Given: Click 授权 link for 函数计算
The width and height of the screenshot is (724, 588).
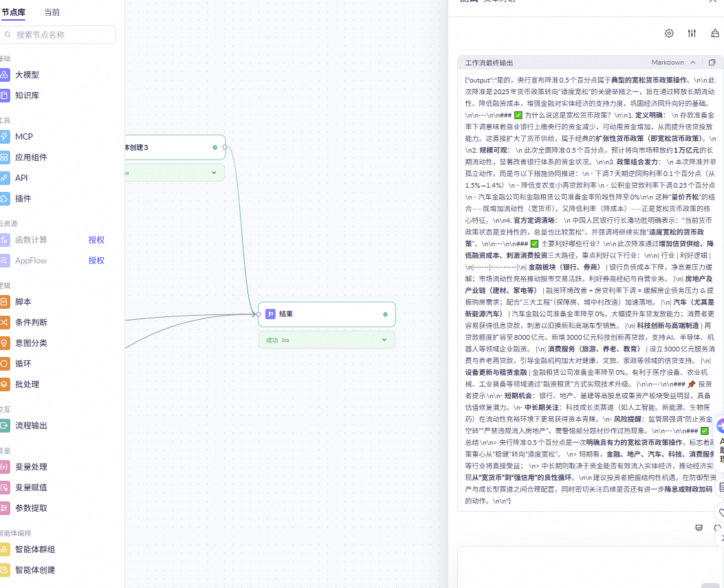Looking at the screenshot, I should (x=96, y=240).
